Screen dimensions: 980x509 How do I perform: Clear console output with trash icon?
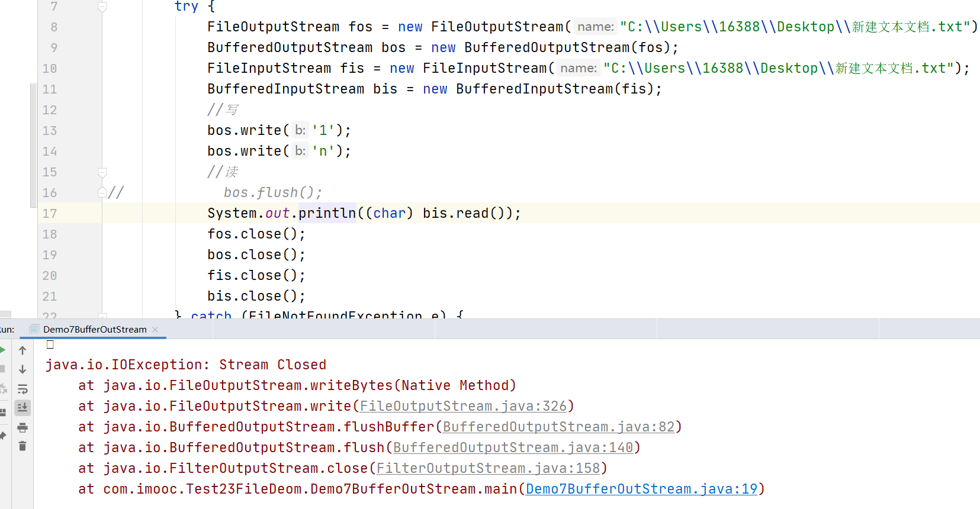[x=23, y=446]
